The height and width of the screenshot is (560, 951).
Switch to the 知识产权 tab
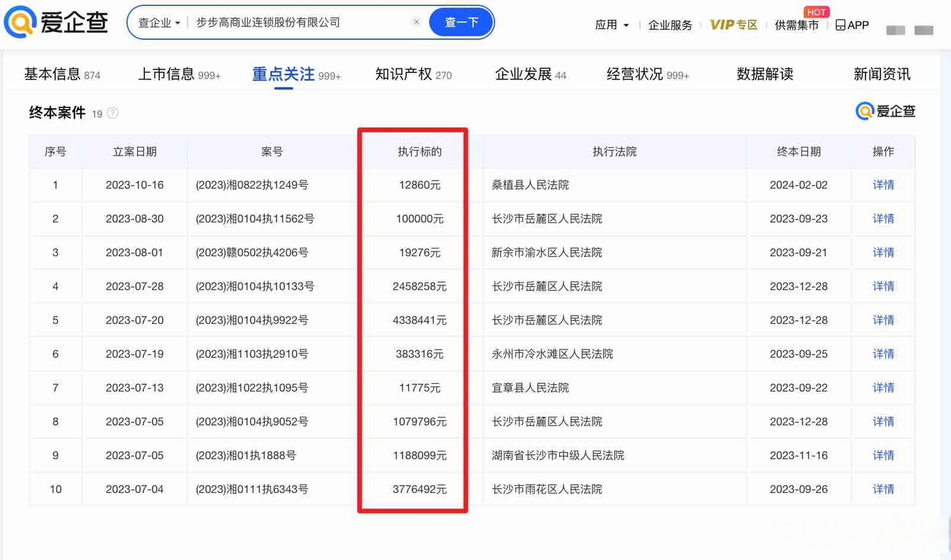coord(413,74)
